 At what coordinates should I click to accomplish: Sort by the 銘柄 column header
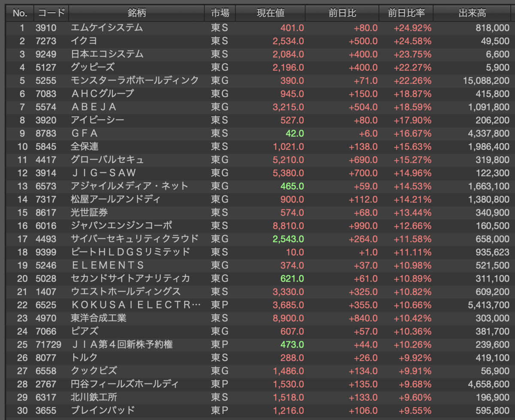[136, 13]
